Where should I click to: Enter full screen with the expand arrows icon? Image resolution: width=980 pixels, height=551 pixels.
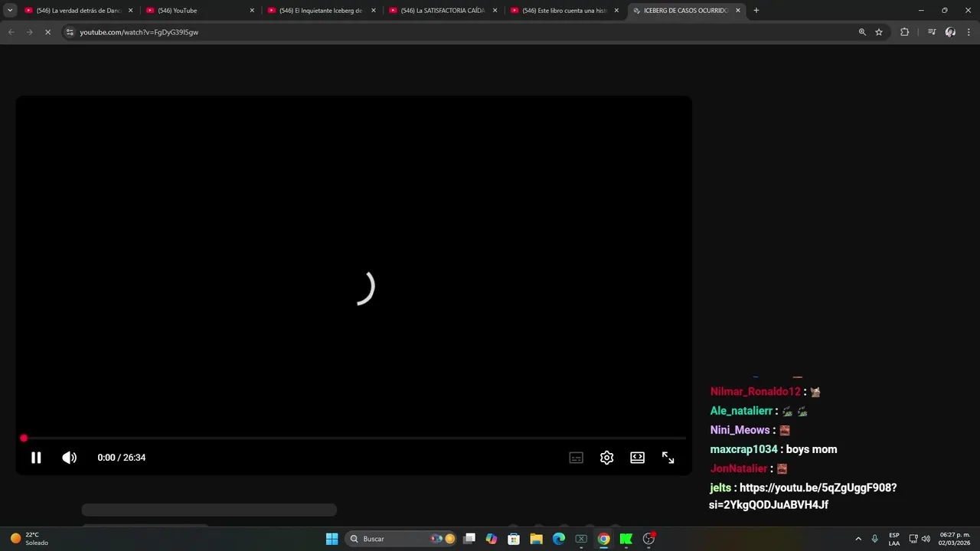point(668,458)
